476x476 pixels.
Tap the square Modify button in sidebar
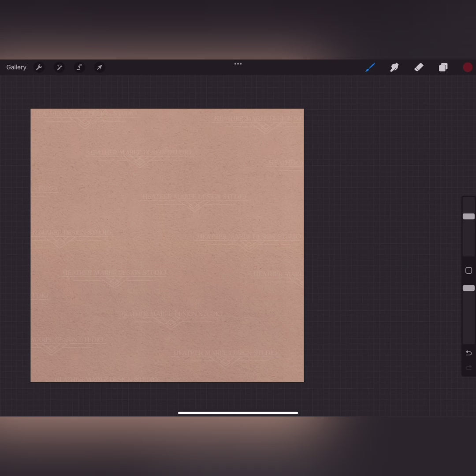coord(469,271)
